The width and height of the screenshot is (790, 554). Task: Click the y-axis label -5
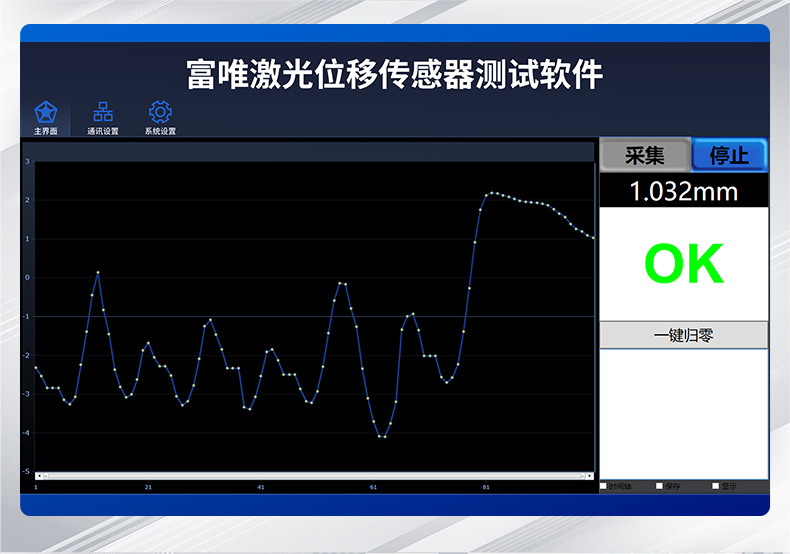26,471
